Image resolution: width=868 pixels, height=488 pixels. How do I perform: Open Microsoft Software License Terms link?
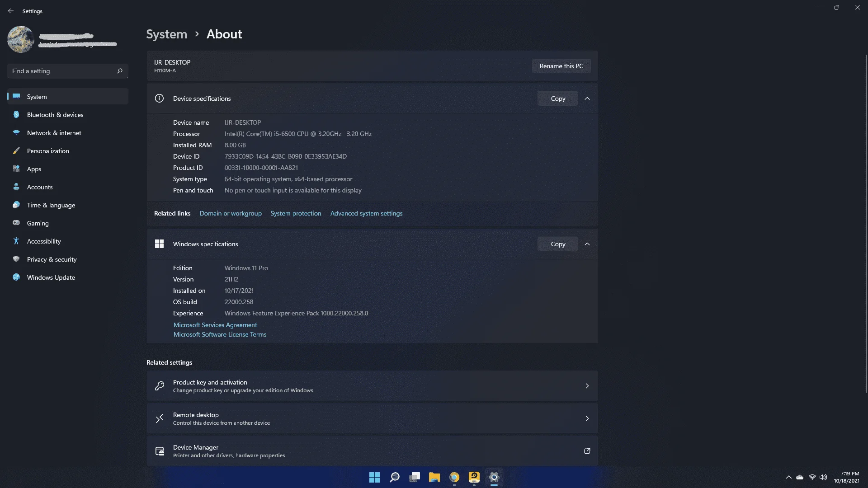coord(220,334)
